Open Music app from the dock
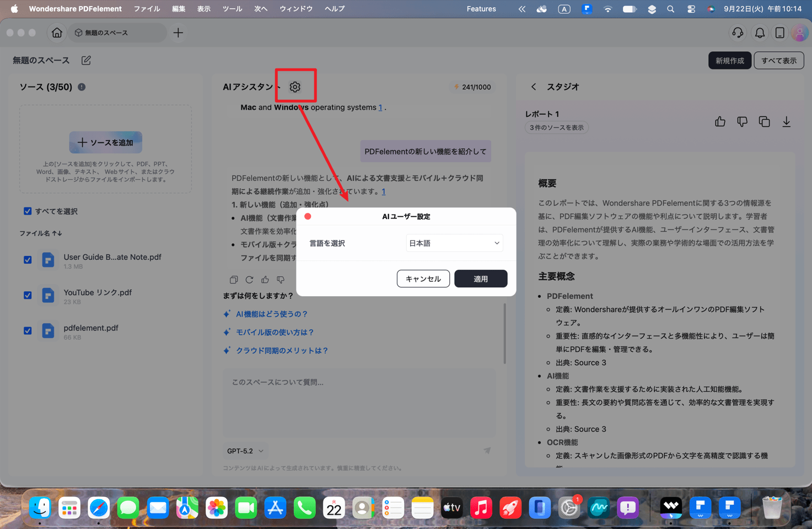 [481, 507]
